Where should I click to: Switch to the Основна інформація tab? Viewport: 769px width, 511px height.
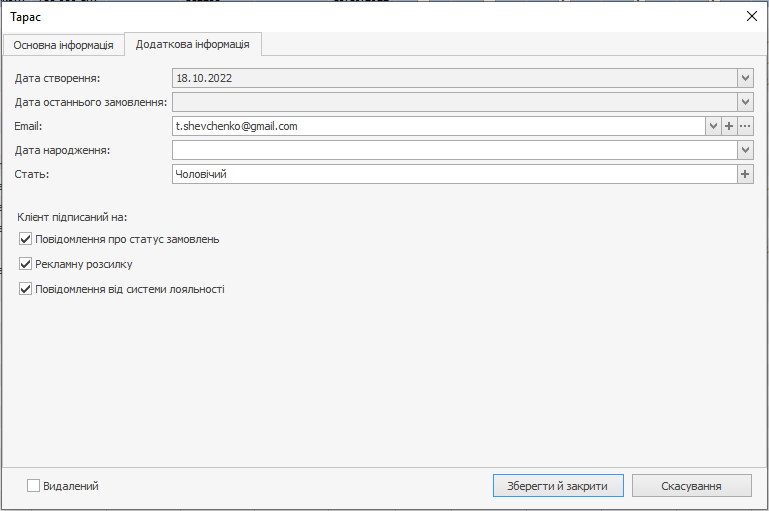[x=64, y=45]
